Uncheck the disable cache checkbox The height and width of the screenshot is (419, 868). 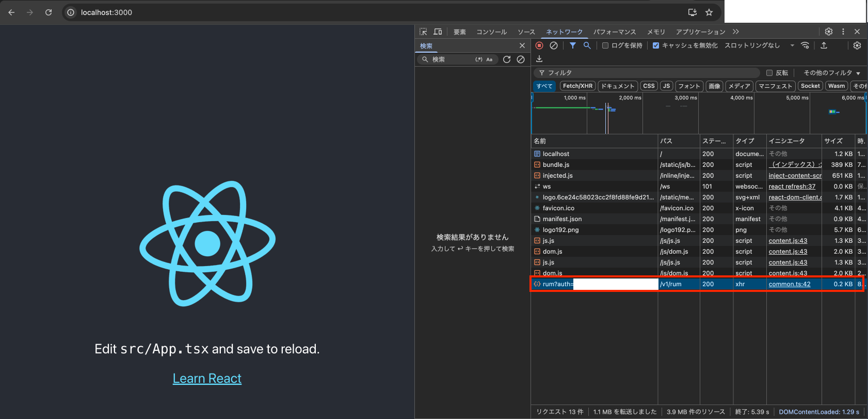pos(656,45)
